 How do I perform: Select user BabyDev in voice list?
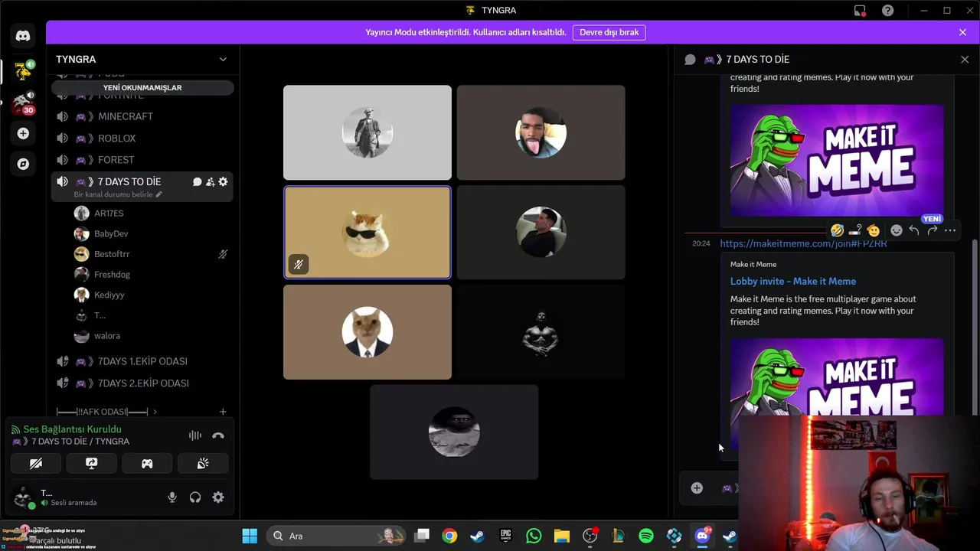pyautogui.click(x=111, y=233)
